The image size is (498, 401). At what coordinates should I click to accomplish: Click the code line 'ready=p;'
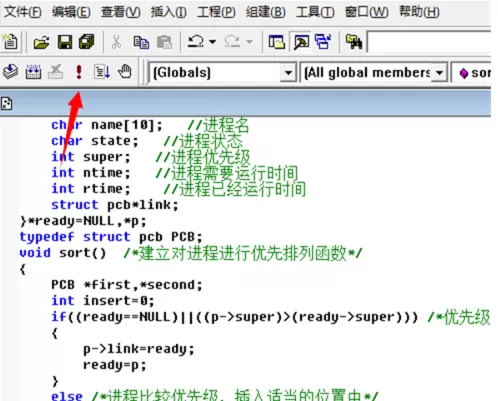pyautogui.click(x=115, y=365)
